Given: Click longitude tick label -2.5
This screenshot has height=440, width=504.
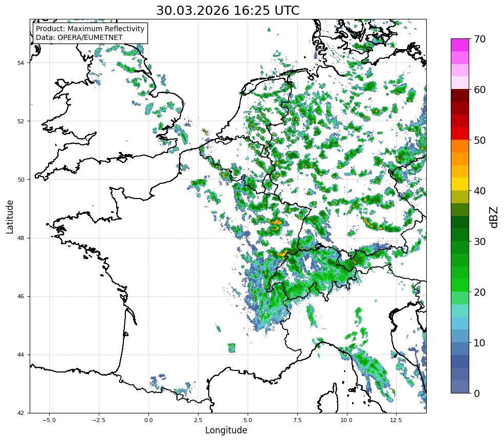Looking at the screenshot, I should coord(99,420).
